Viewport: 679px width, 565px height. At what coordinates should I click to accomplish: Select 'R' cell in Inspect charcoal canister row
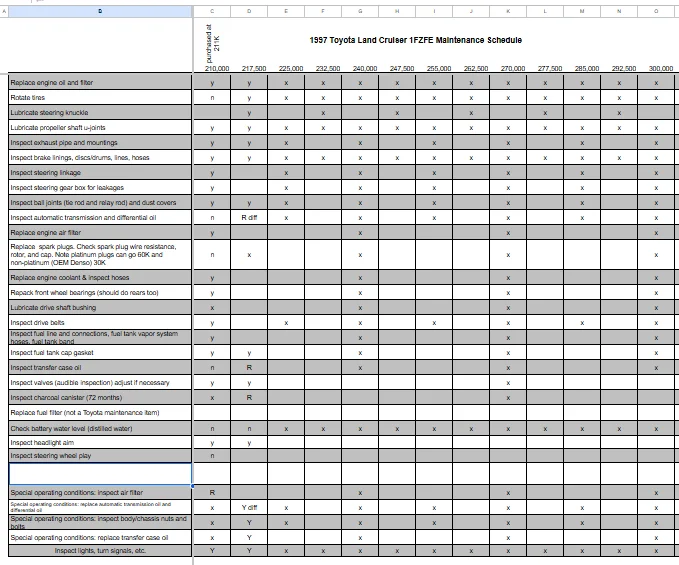click(x=249, y=397)
